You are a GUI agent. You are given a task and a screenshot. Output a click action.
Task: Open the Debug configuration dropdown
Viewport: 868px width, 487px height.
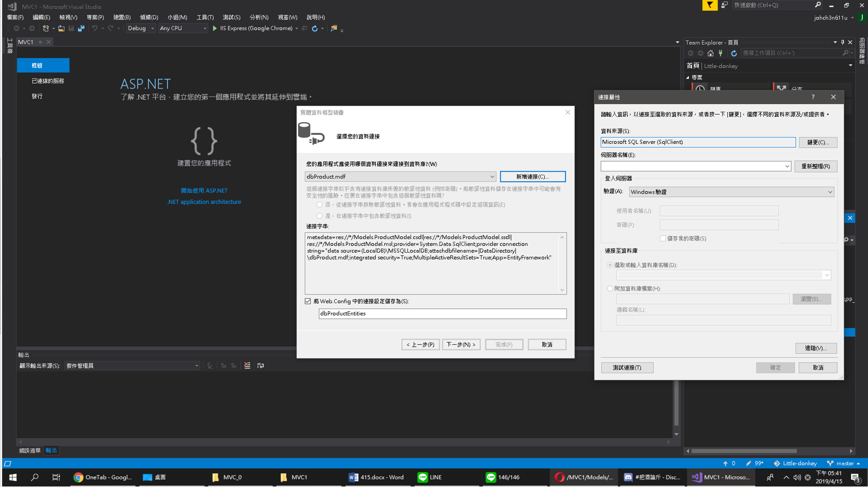point(140,28)
